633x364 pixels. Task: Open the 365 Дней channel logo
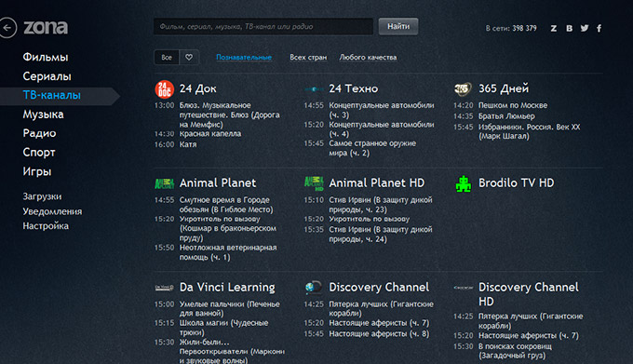click(463, 88)
